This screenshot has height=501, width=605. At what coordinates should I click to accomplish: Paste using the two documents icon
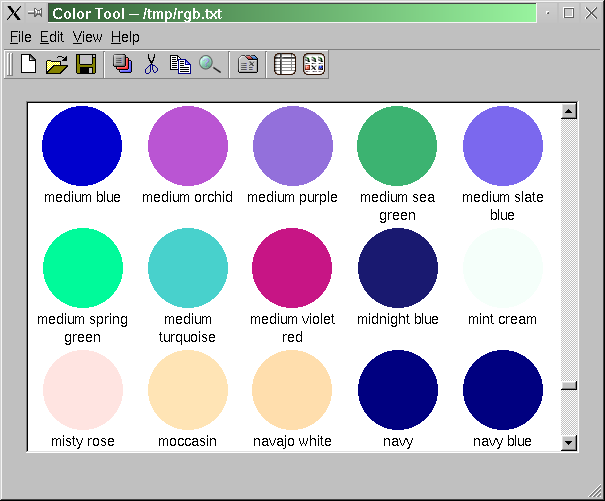[180, 64]
